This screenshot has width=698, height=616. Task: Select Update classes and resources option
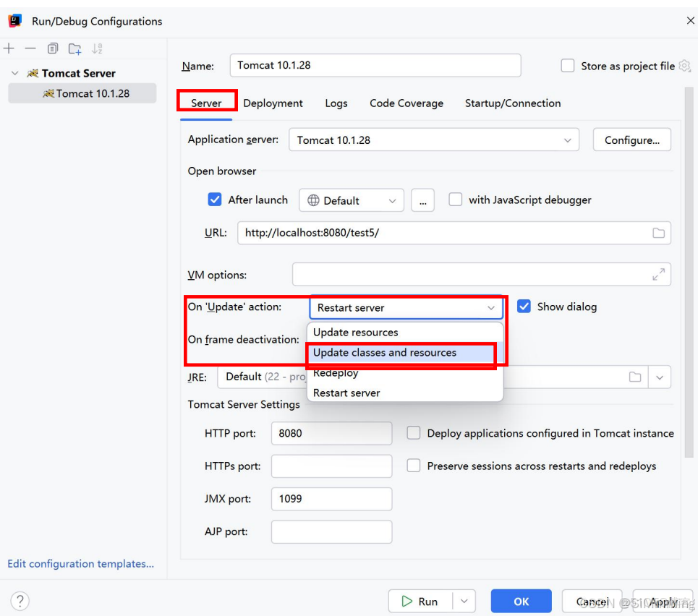pos(385,353)
